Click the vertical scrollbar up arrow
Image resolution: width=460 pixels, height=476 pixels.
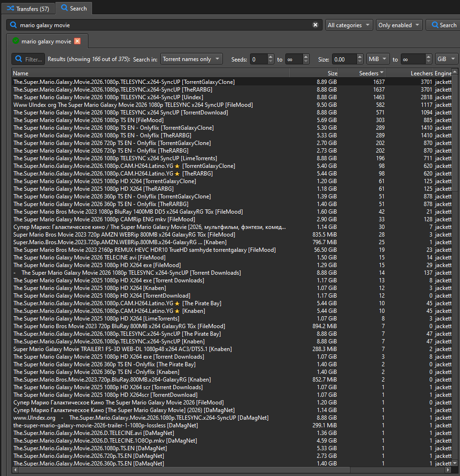coord(455,72)
